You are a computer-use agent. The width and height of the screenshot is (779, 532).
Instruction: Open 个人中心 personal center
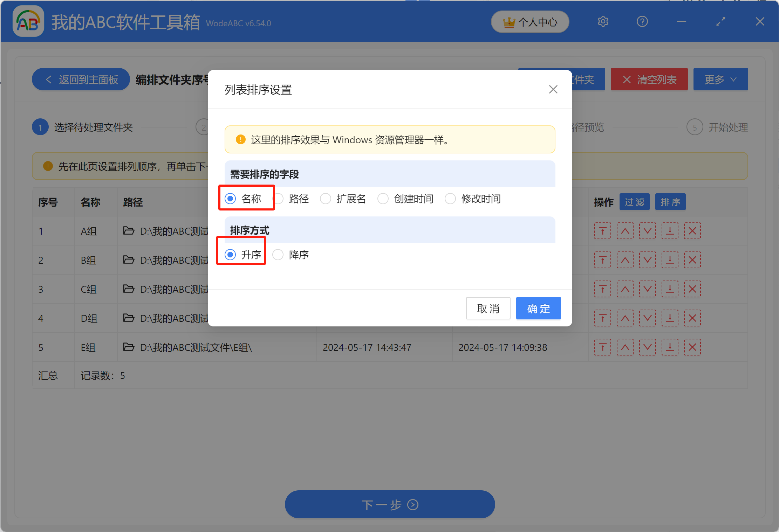530,21
